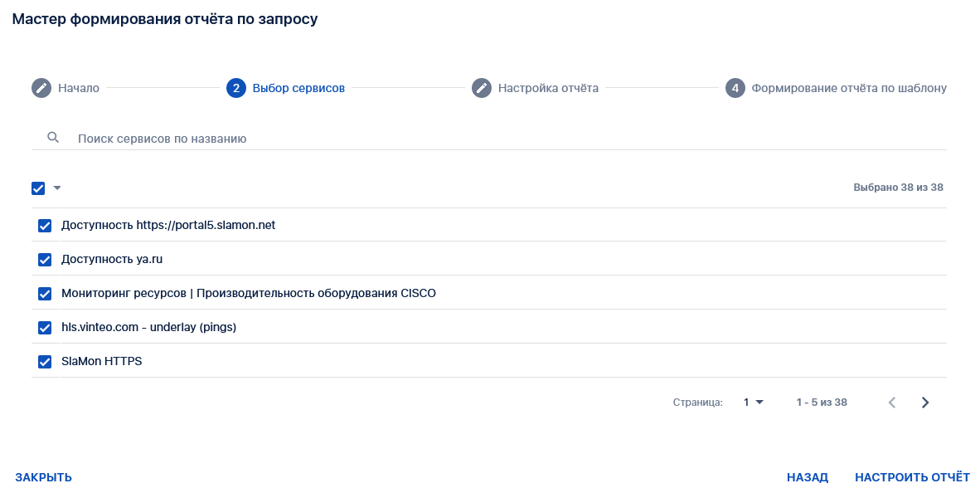Uncheck the select-all services checkbox
980x488 pixels.
tap(38, 188)
